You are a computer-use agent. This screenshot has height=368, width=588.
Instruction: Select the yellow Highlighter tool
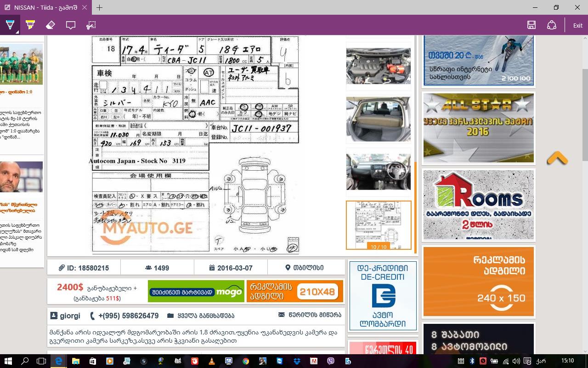(x=30, y=25)
